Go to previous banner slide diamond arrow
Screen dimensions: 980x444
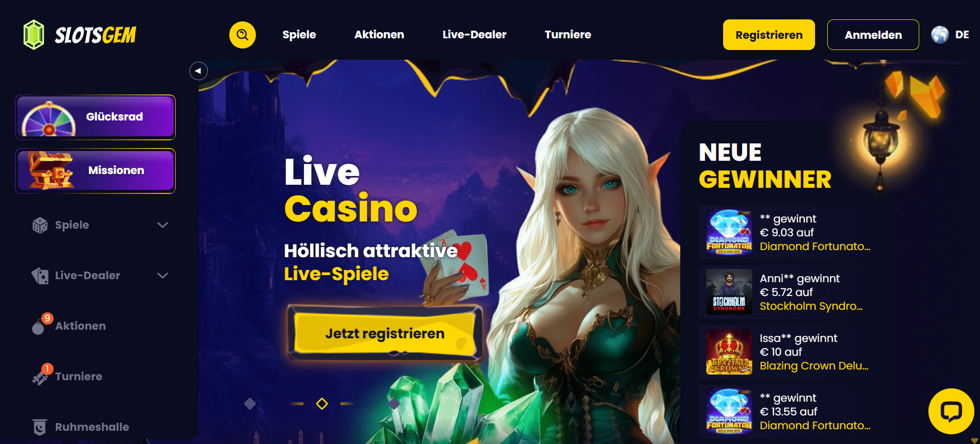point(250,404)
